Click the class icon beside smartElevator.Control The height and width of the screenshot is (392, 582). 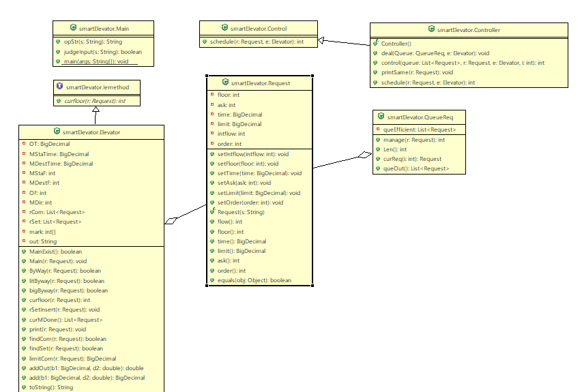(x=224, y=28)
